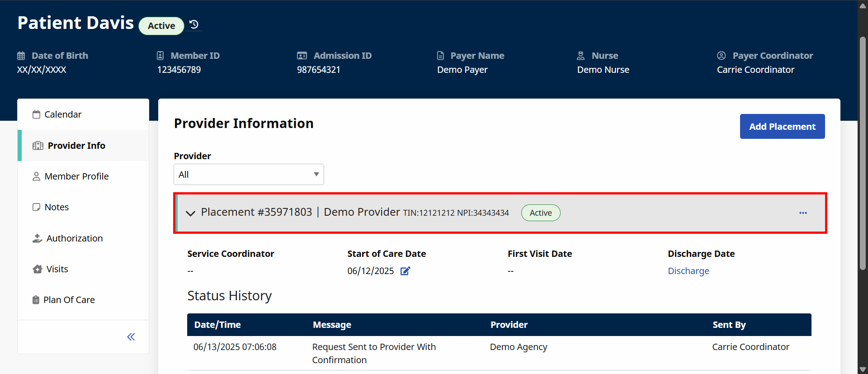Click the patient history clock icon

[x=194, y=24]
